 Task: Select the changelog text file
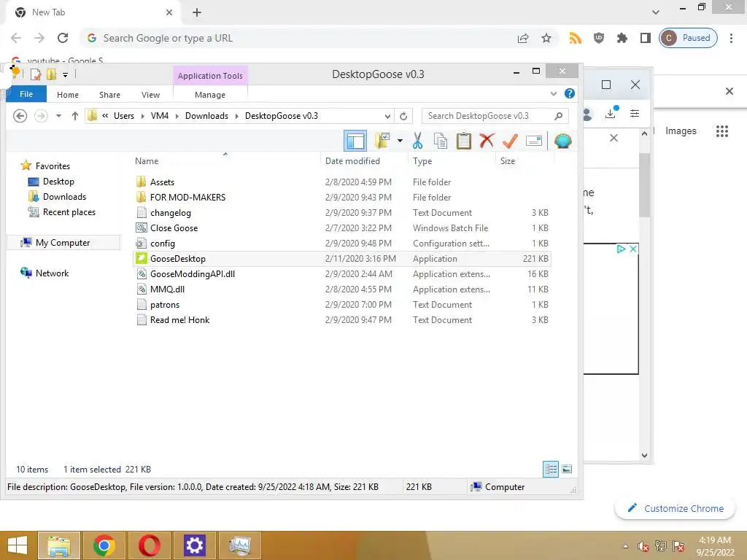coord(342,212)
